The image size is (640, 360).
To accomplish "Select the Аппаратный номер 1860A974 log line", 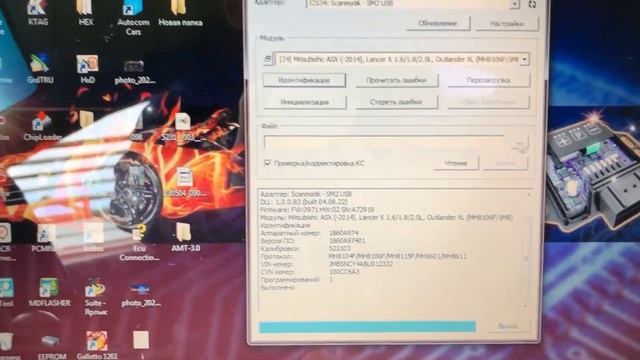I will [x=310, y=233].
